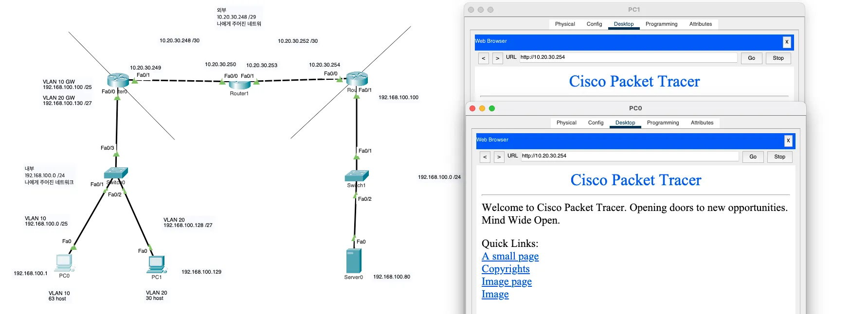Screen dimensions: 868x314
Task: Select the '10.20.30.252 /30' network label
Action: [x=298, y=41]
